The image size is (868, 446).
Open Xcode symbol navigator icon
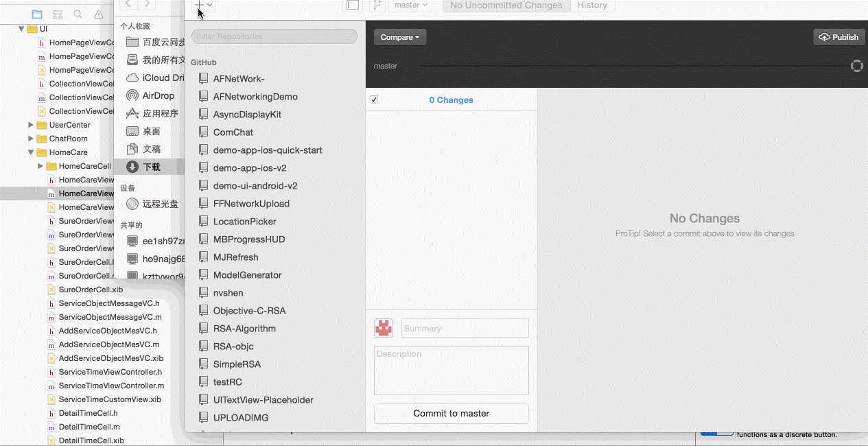[58, 14]
